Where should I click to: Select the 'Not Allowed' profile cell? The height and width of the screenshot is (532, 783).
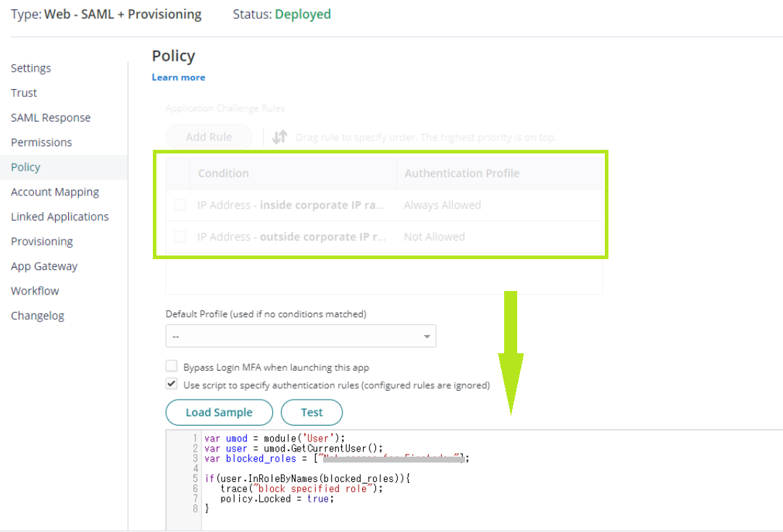coord(435,237)
